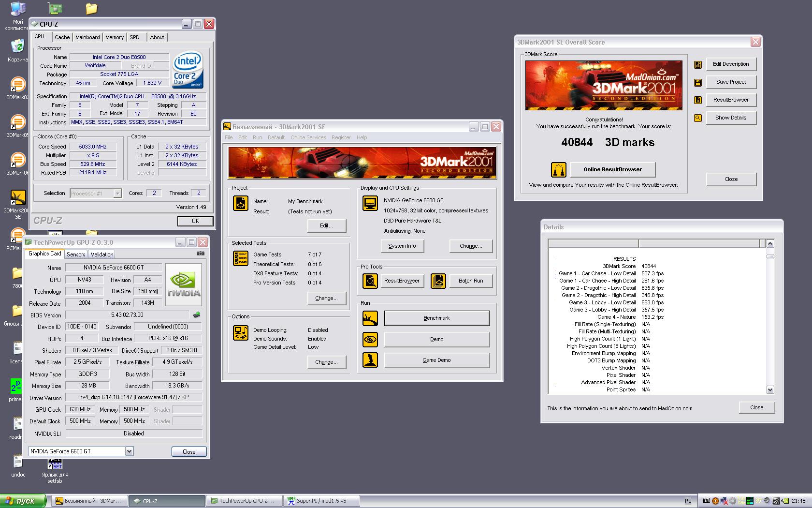812x508 pixels.
Task: Click the Game Demo joystick icon
Action: (x=370, y=360)
